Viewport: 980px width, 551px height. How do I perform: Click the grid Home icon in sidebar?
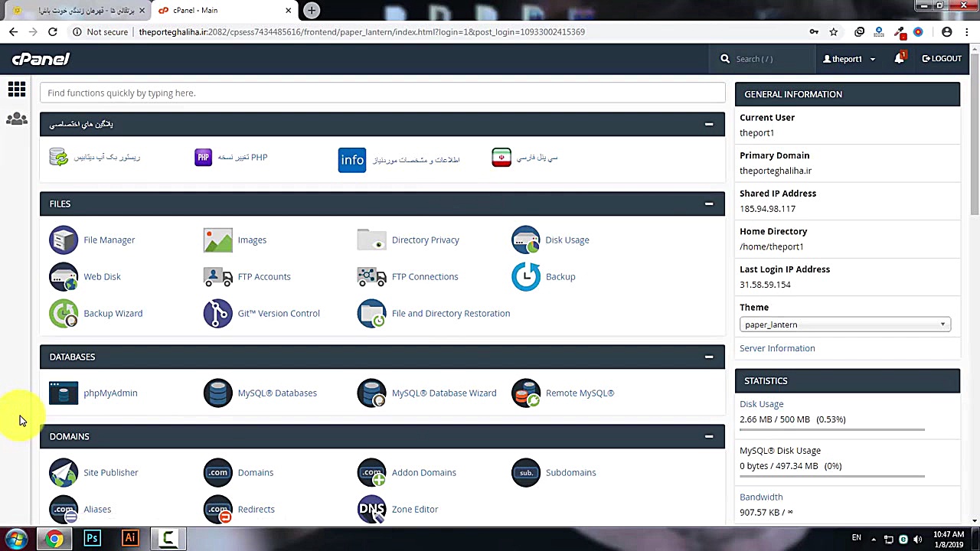coord(16,90)
